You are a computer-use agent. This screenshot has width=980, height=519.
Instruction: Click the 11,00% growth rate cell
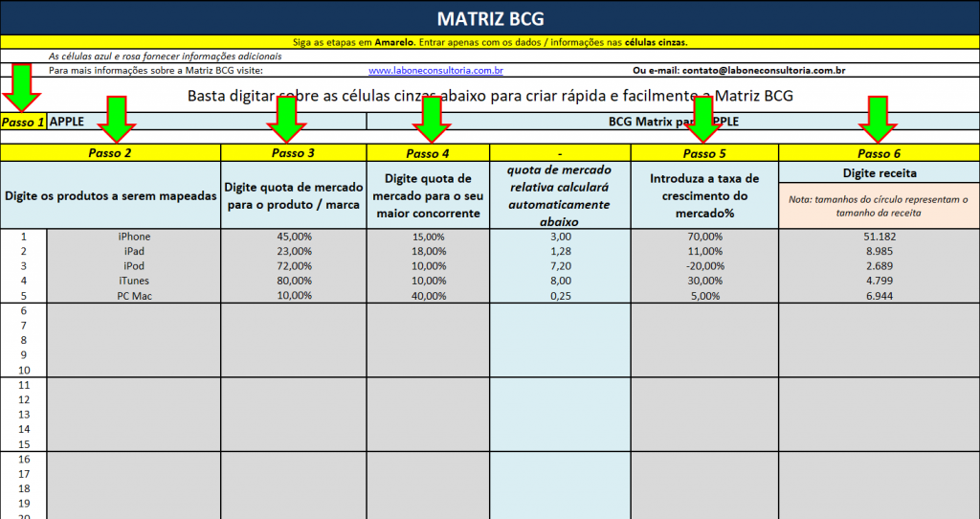pos(705,252)
